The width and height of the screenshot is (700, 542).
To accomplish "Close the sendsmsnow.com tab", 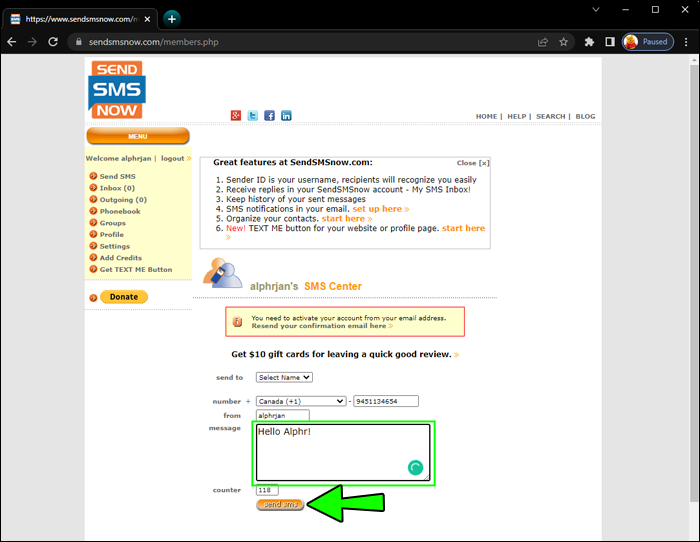I will point(147,19).
